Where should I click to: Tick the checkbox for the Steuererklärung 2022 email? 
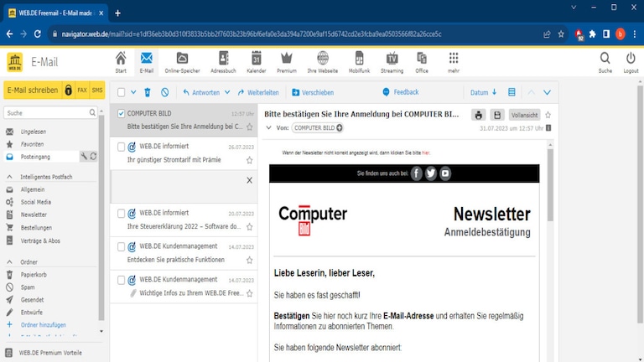click(121, 214)
